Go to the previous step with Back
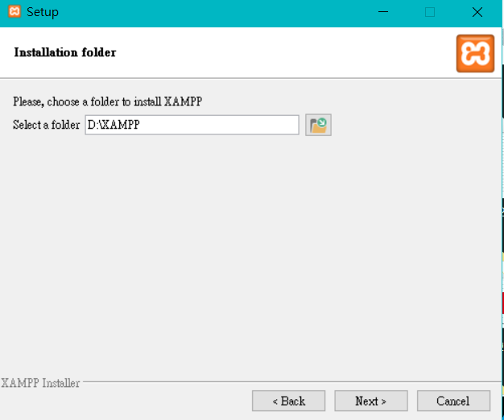The image size is (504, 420). click(x=289, y=401)
